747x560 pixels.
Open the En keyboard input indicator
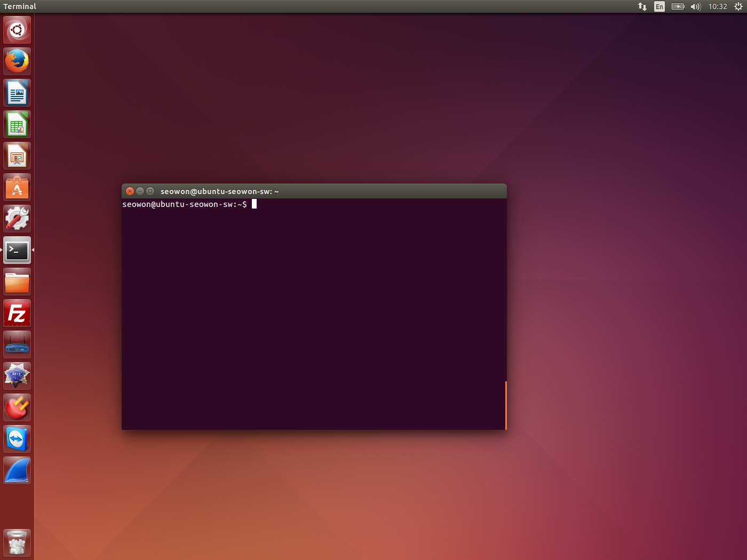click(659, 6)
